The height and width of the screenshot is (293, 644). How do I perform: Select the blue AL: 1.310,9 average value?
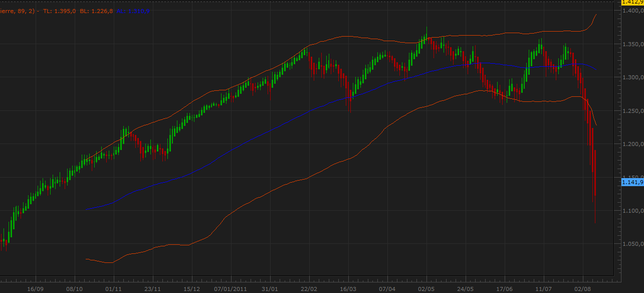pos(133,11)
